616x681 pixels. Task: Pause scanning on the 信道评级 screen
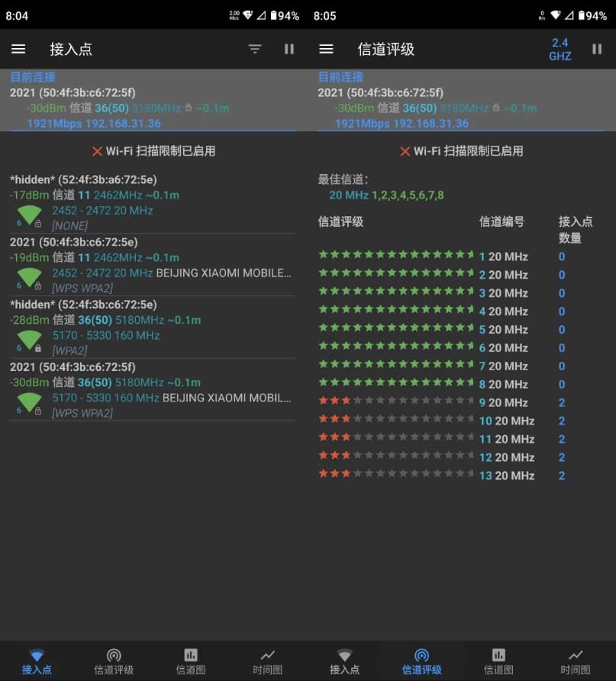(x=598, y=49)
